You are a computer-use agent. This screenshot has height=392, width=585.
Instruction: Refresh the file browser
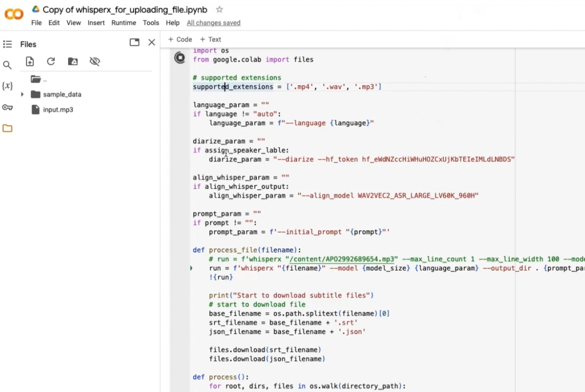pos(51,62)
